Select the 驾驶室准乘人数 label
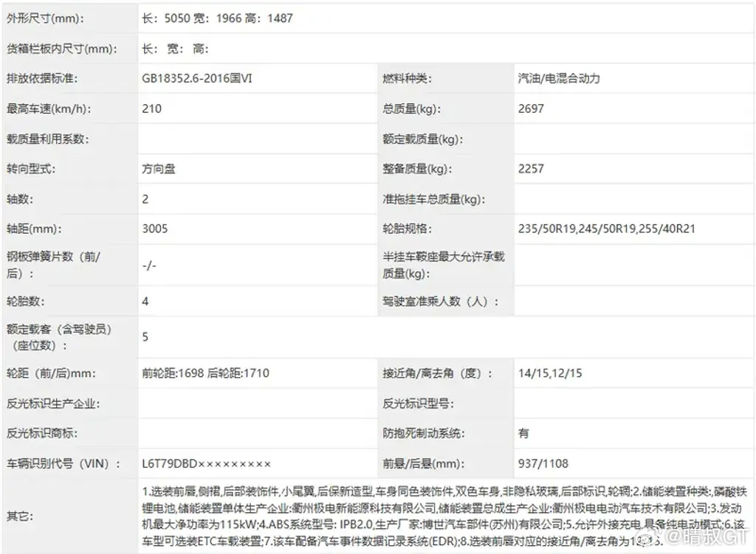 tap(440, 302)
